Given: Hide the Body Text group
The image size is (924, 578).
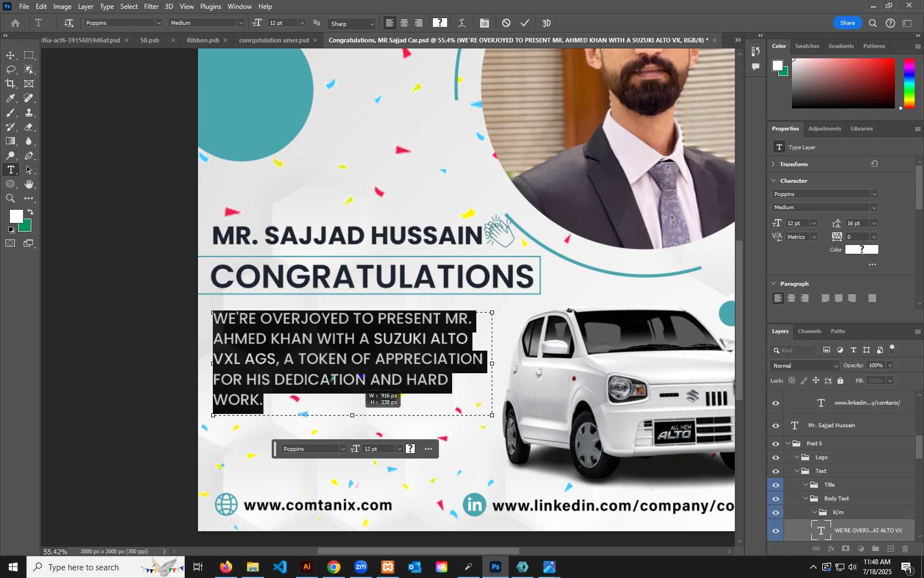Looking at the screenshot, I should coord(776,499).
